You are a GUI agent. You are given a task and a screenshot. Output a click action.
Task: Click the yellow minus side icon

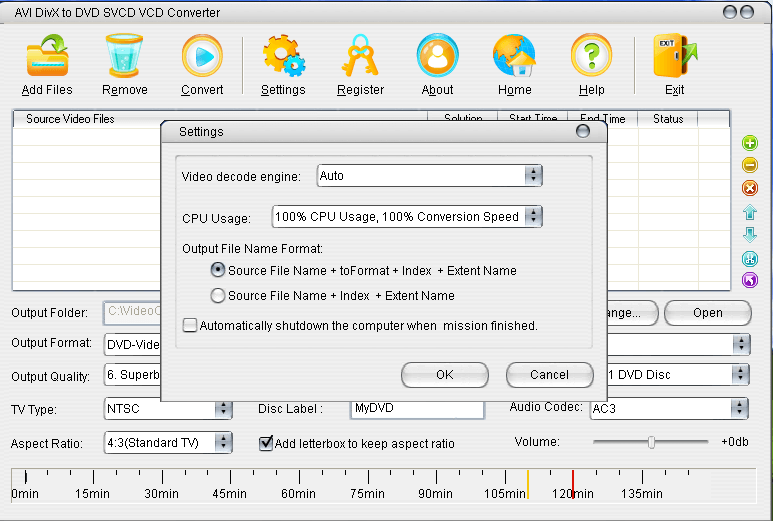point(750,165)
